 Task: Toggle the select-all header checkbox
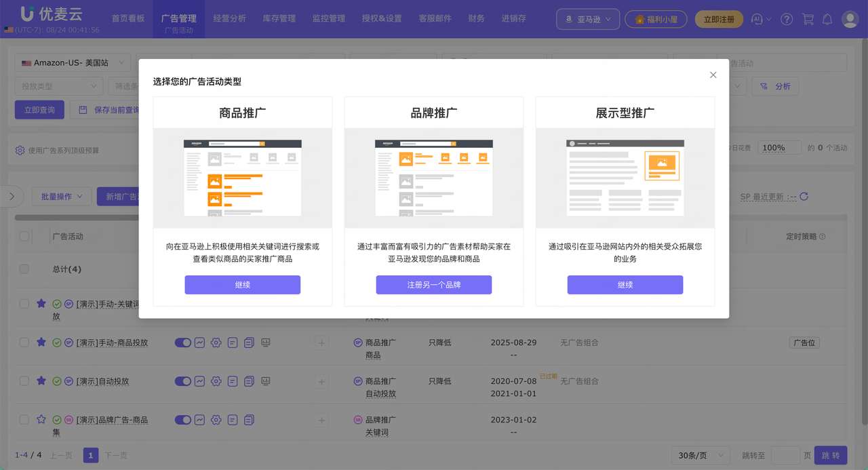[x=24, y=236]
